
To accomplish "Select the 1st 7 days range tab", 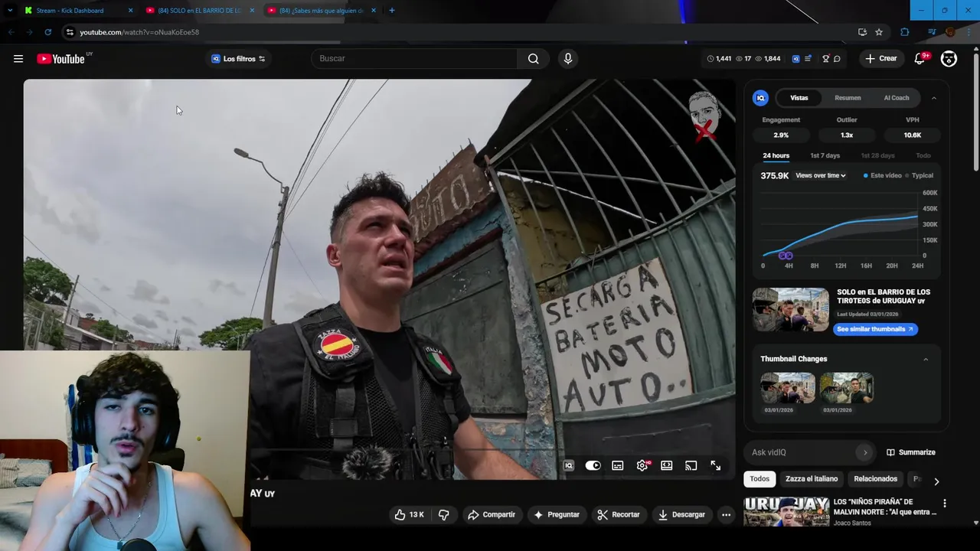I will (825, 156).
